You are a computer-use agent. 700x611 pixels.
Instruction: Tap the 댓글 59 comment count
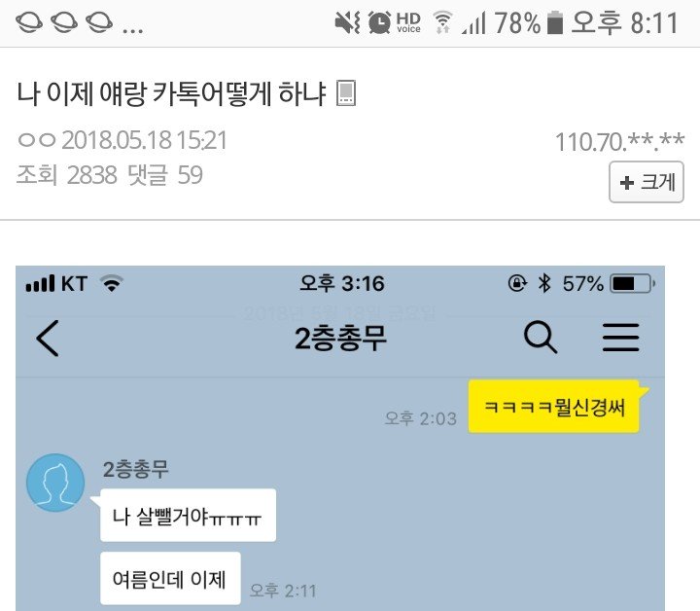pyautogui.click(x=165, y=174)
